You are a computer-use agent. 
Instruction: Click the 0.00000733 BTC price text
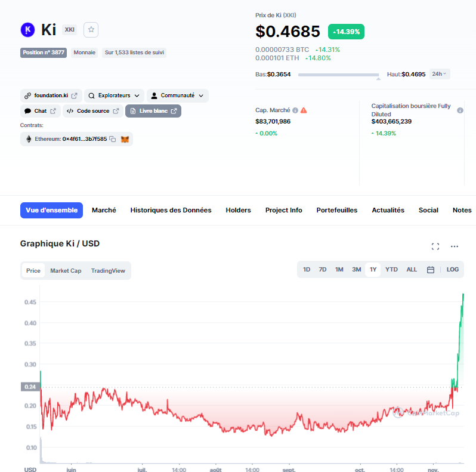pyautogui.click(x=282, y=50)
